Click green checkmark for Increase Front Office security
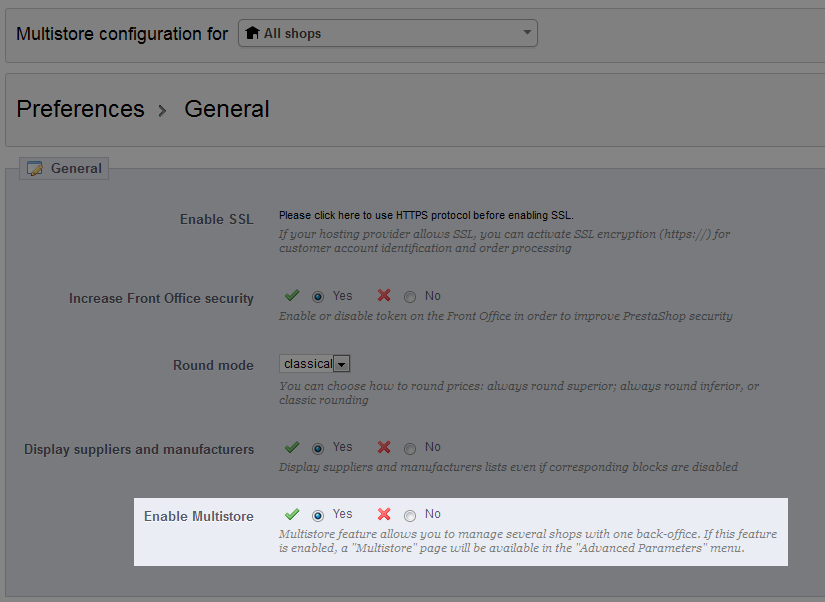Screen dimensions: 825x602 292,296
